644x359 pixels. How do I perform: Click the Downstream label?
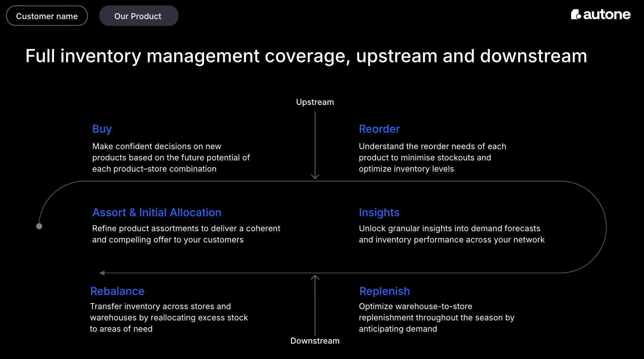pyautogui.click(x=315, y=341)
